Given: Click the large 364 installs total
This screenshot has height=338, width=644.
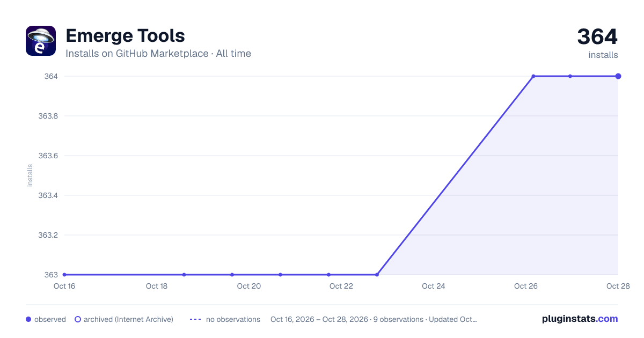Looking at the screenshot, I should click(x=597, y=37).
